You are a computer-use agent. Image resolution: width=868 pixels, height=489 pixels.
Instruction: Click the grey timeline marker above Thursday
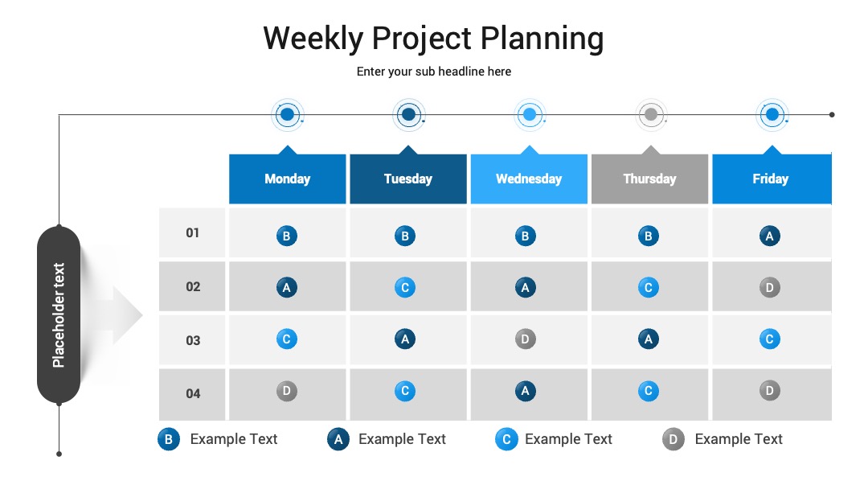pos(651,115)
